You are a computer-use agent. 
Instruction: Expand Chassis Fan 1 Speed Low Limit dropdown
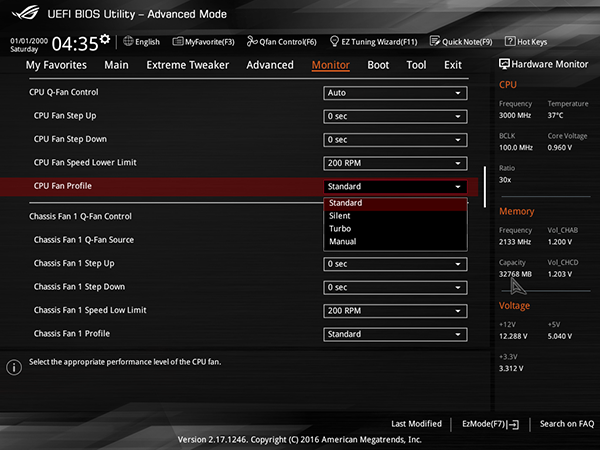coord(395,311)
